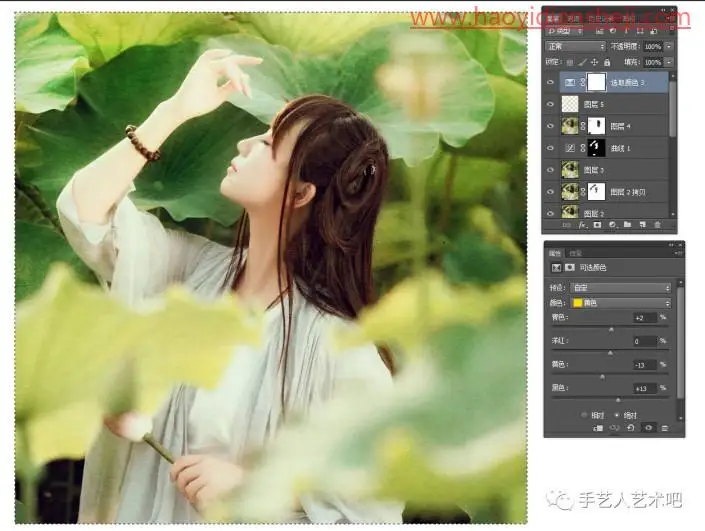
Task: Filter layers by adjustment layer icon
Action: (612, 31)
